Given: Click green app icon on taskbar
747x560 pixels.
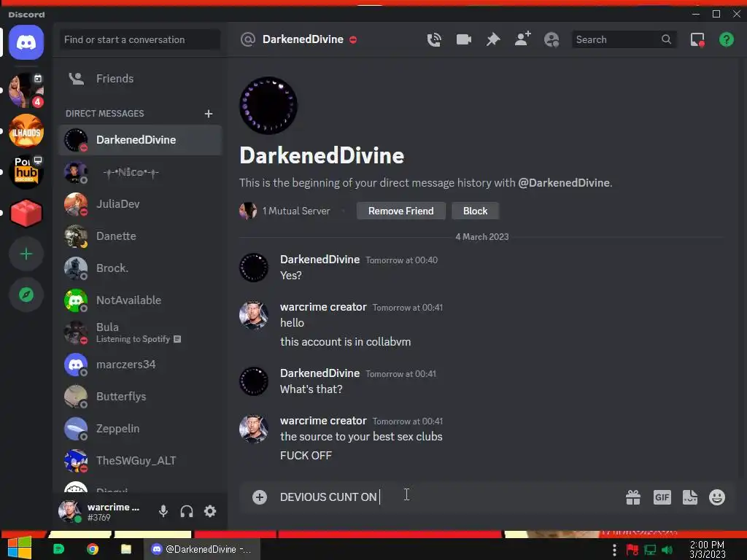Looking at the screenshot, I should click(x=58, y=549).
